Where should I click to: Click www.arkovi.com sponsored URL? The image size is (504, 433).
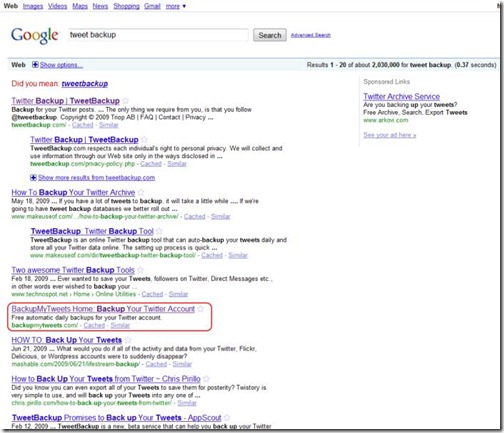pos(386,120)
